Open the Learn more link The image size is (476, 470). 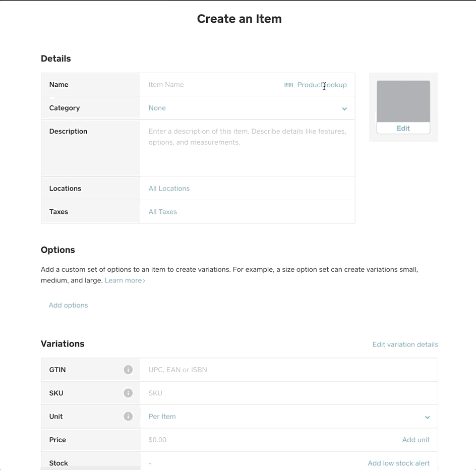(x=125, y=280)
